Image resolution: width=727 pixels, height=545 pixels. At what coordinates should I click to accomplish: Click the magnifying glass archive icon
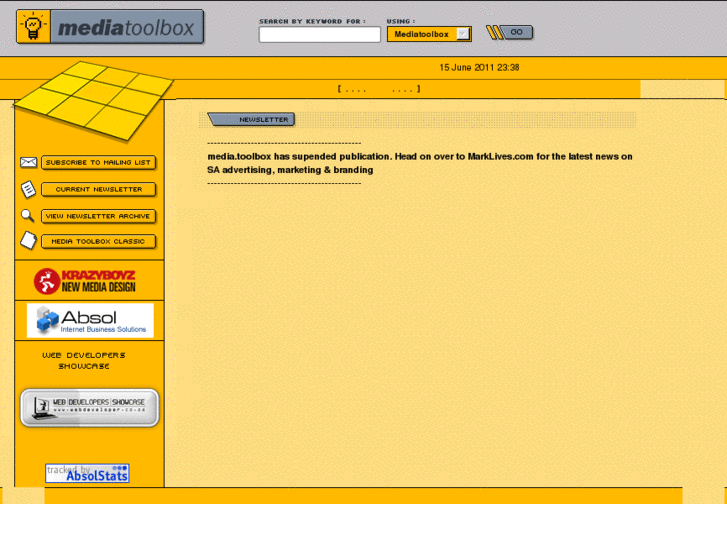pos(27,216)
